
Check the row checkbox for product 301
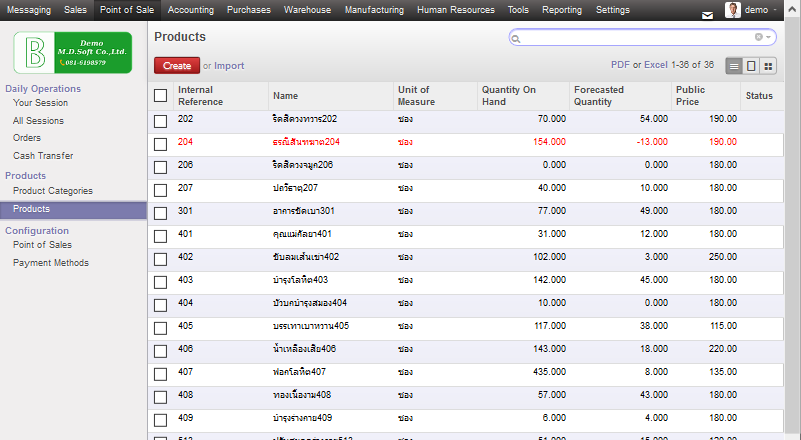point(160,213)
